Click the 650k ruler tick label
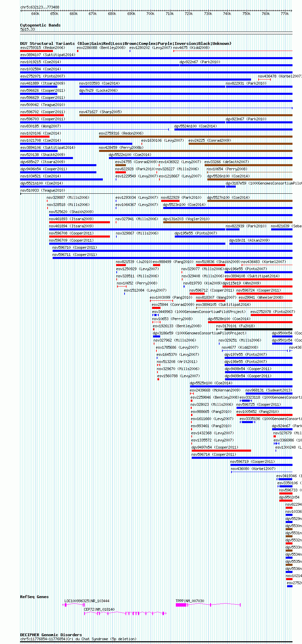This screenshot has width=302, height=644. (54, 14)
